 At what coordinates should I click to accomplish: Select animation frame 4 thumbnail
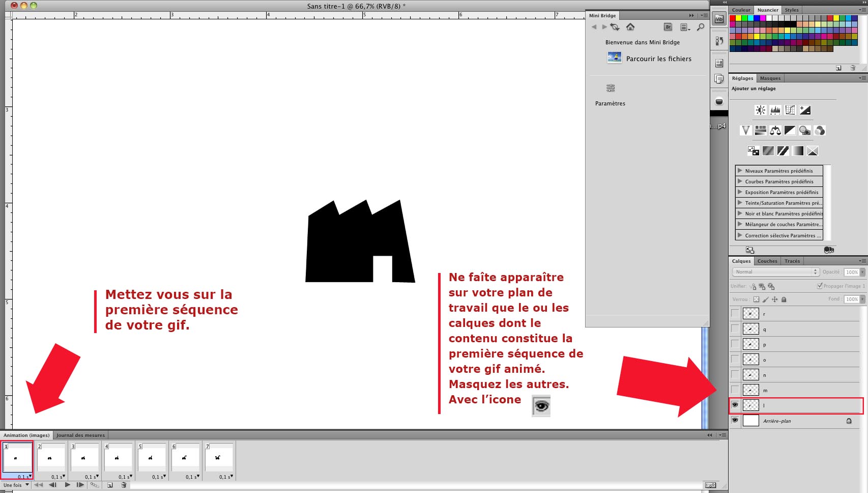tap(117, 458)
